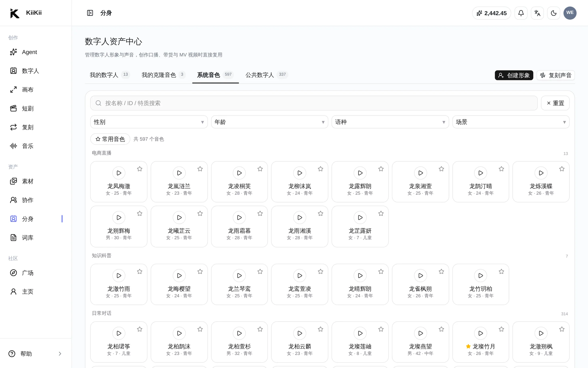Star the 龙烁溪蝶 voice

(562, 169)
